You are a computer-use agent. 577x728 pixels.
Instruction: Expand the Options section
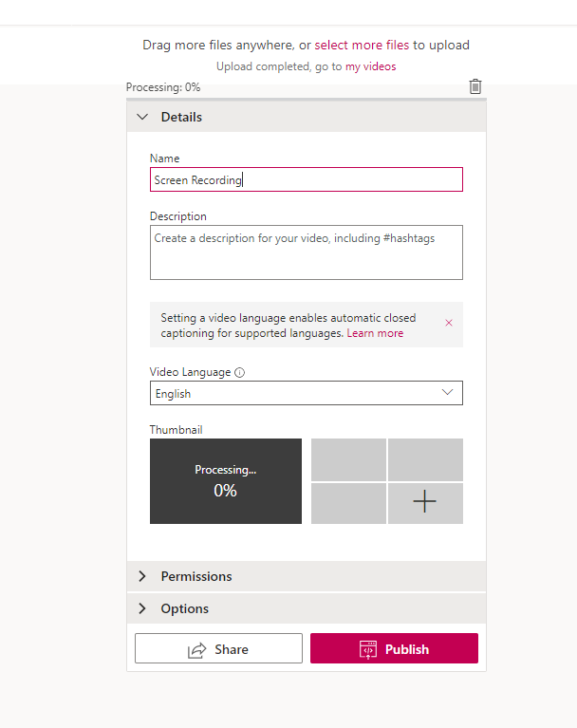tap(307, 608)
